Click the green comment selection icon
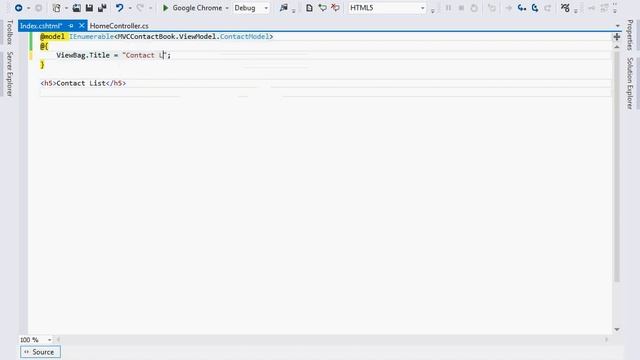The image size is (640, 360). click(x=322, y=8)
